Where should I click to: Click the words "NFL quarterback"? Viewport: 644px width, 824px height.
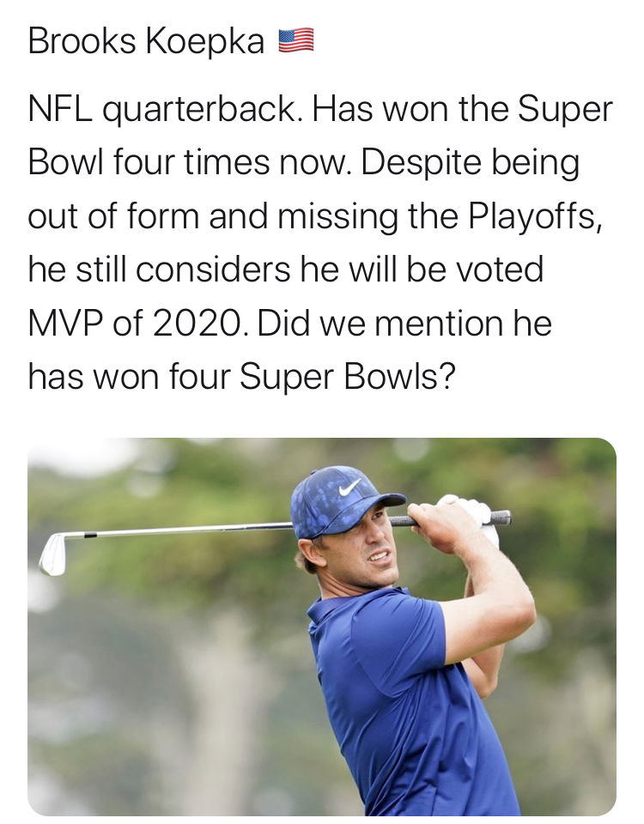[163, 110]
